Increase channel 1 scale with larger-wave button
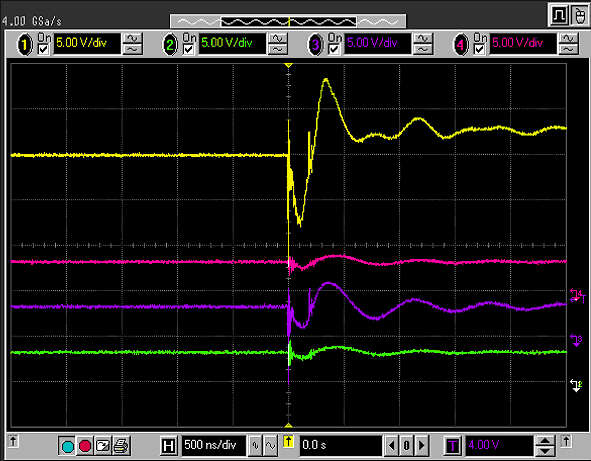 point(133,39)
